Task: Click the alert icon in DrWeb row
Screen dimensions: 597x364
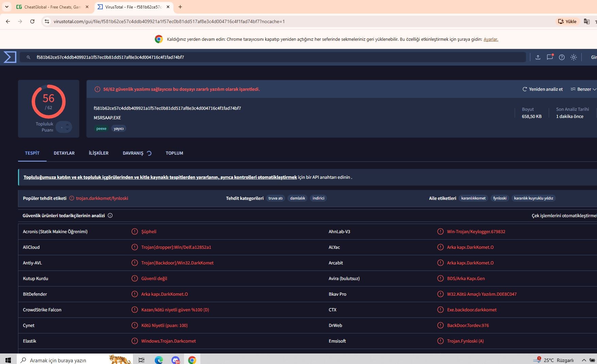Action: [x=441, y=325]
